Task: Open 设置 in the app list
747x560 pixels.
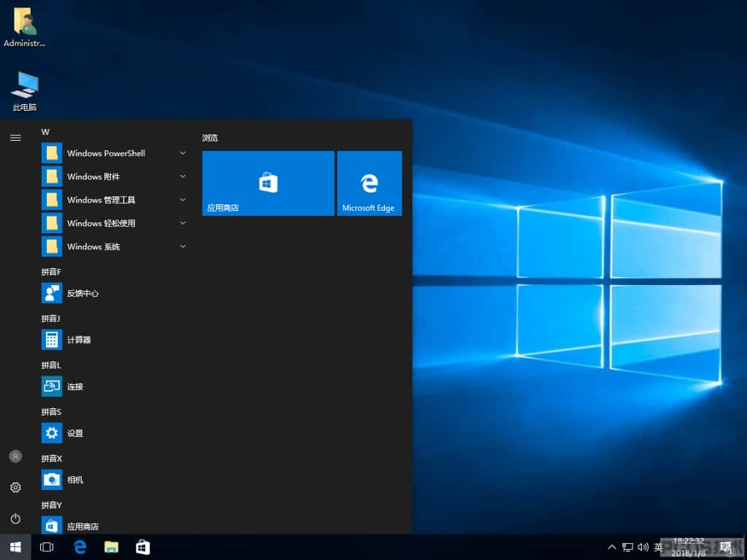Action: 115,433
